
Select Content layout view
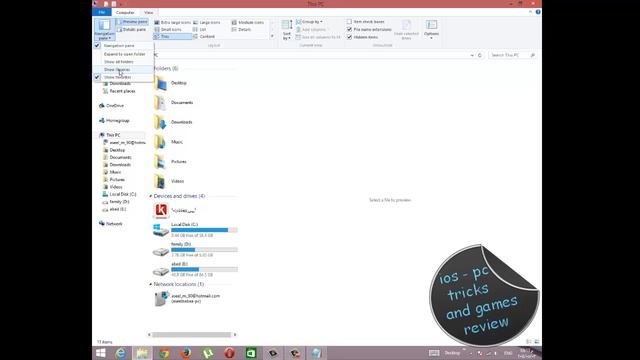point(204,37)
